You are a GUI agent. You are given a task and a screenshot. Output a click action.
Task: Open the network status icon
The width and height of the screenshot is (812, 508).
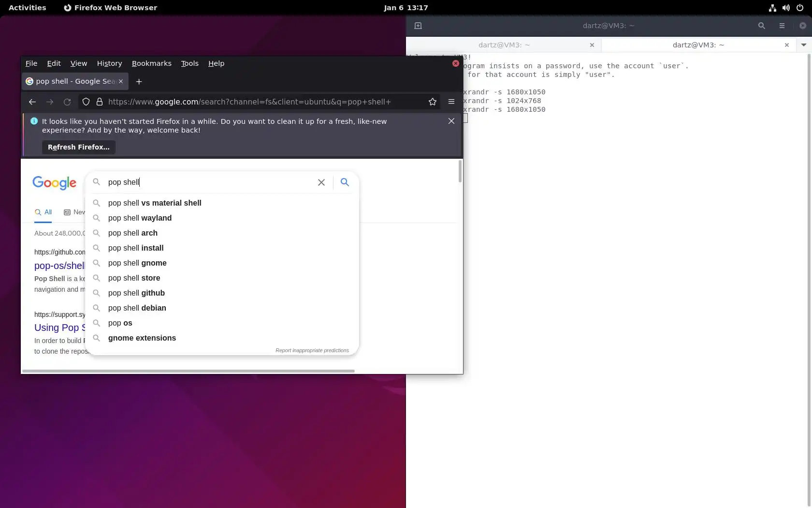coord(772,8)
